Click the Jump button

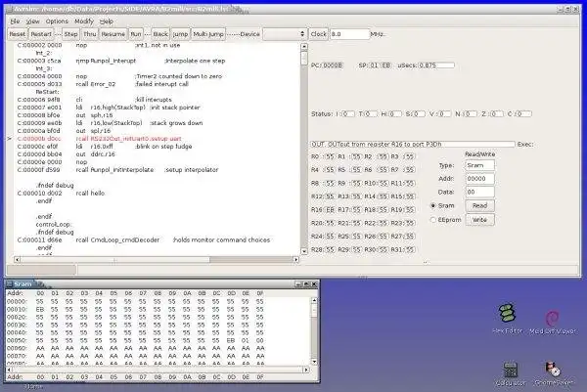pyautogui.click(x=180, y=34)
